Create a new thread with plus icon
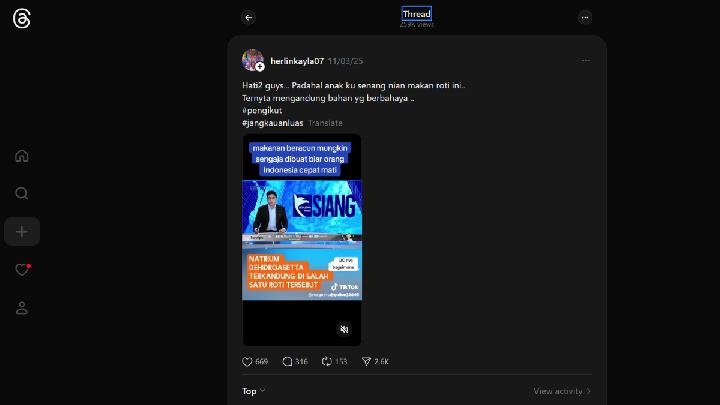This screenshot has height=405, width=720. [22, 232]
